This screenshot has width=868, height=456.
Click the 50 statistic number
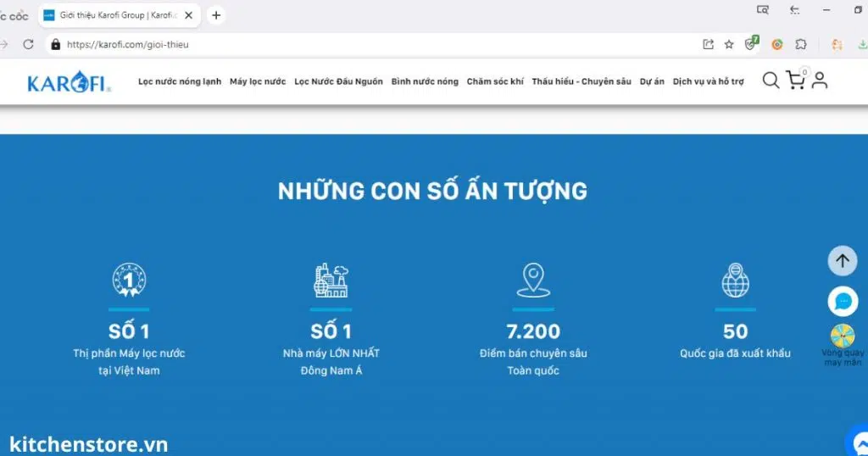pyautogui.click(x=735, y=331)
